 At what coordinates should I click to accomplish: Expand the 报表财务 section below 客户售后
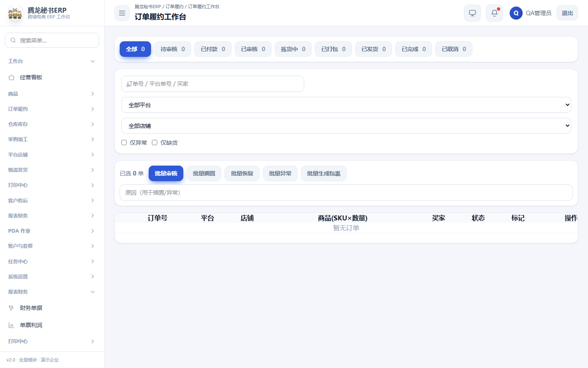[x=52, y=215]
